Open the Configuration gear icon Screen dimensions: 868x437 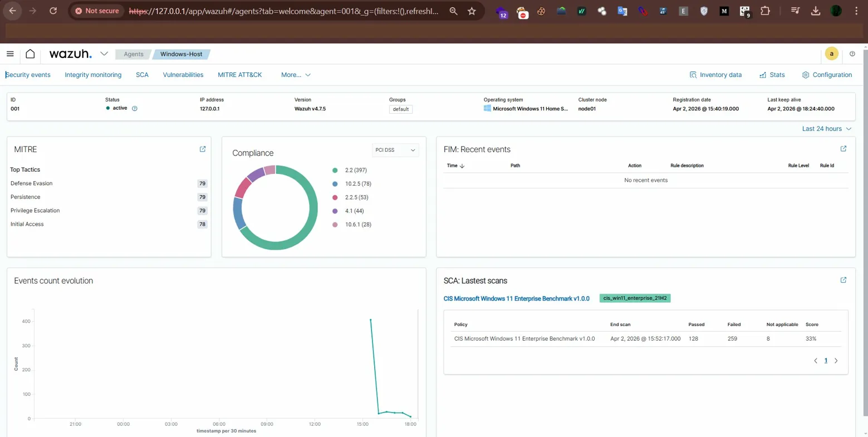click(x=805, y=75)
